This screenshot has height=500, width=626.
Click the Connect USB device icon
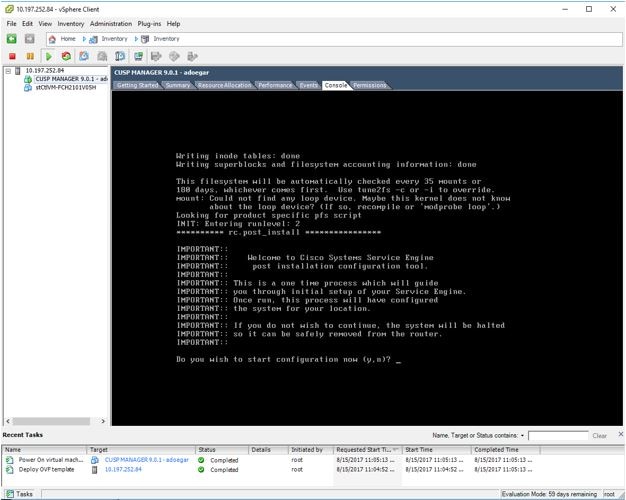[192, 56]
